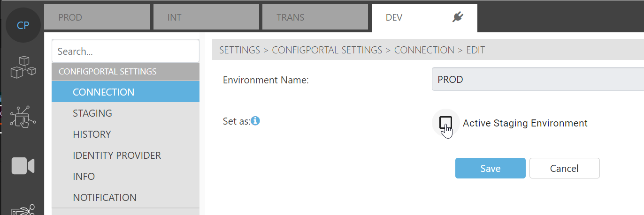Go to CONFIGPORTAL SETTINGS in breadcrumb
The image size is (644, 215).
coord(327,50)
